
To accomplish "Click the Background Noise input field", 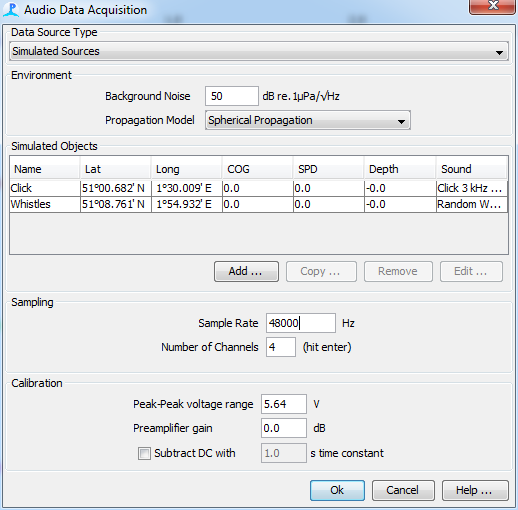I will click(232, 96).
